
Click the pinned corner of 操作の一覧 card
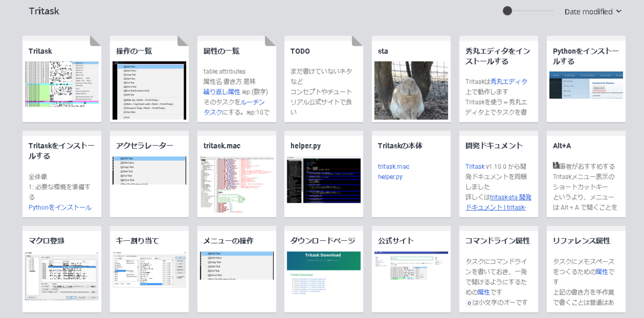(183, 41)
